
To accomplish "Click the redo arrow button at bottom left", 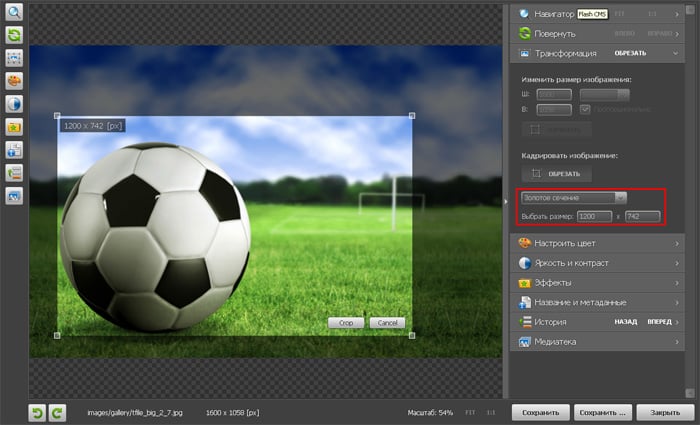I will click(57, 411).
